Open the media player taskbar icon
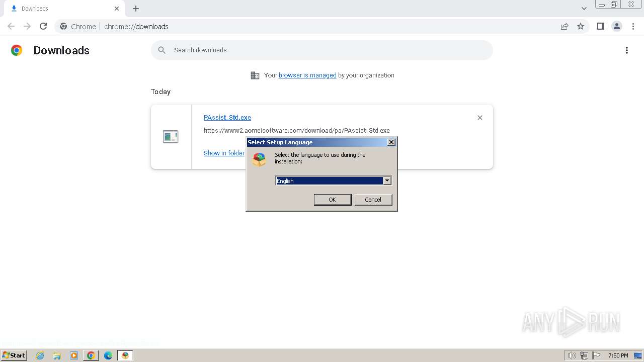Viewport: 644px width, 362px height. [x=74, y=355]
